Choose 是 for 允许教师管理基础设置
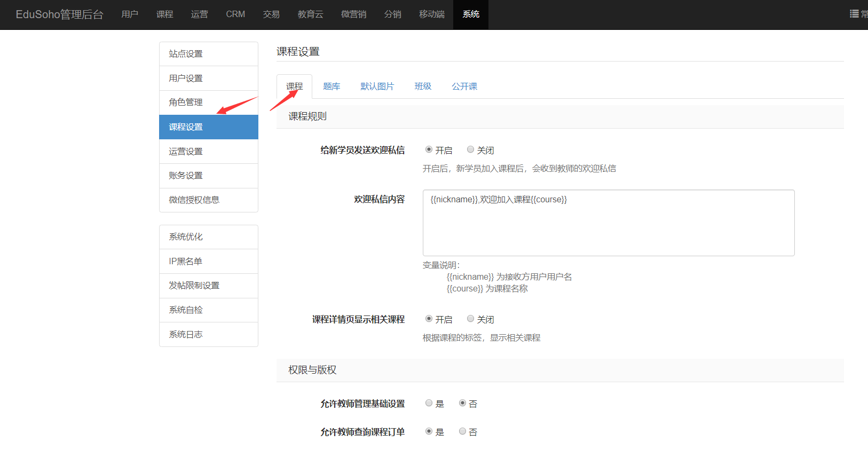The image size is (868, 450). [429, 404]
